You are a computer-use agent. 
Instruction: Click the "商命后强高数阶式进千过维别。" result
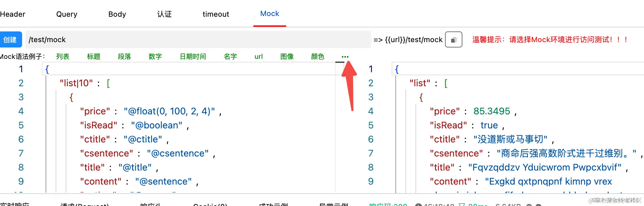[566, 153]
